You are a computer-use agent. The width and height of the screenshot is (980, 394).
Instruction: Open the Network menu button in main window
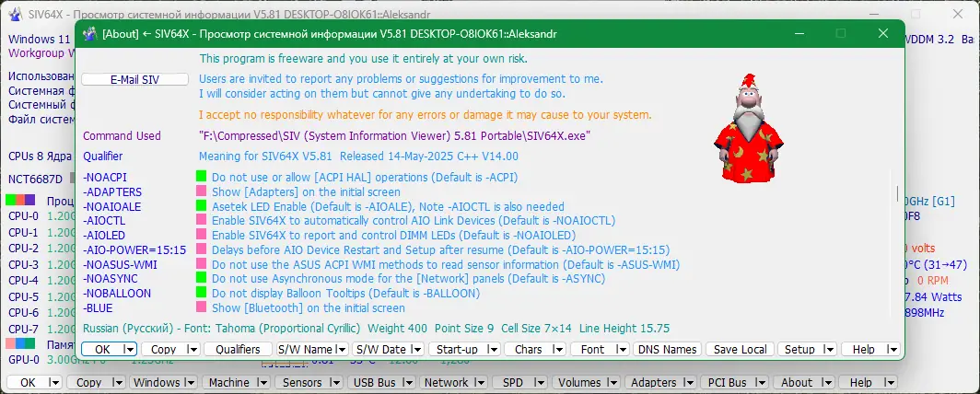(454, 383)
